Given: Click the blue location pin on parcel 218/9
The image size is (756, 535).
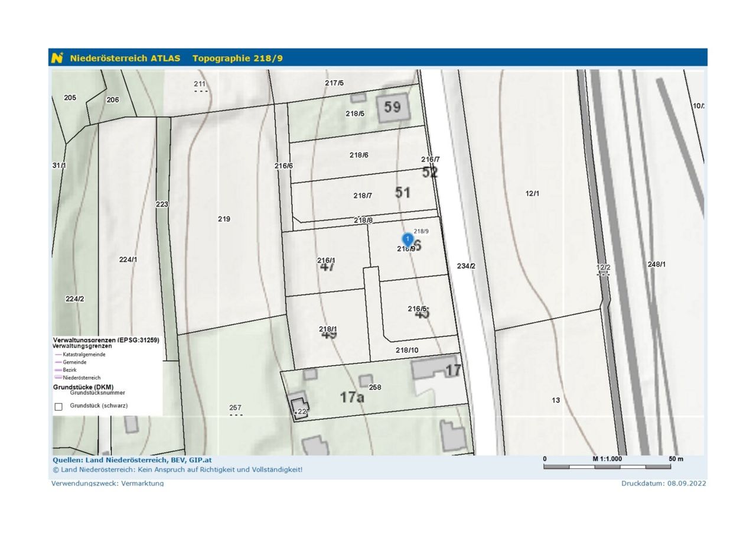Looking at the screenshot, I should [408, 239].
